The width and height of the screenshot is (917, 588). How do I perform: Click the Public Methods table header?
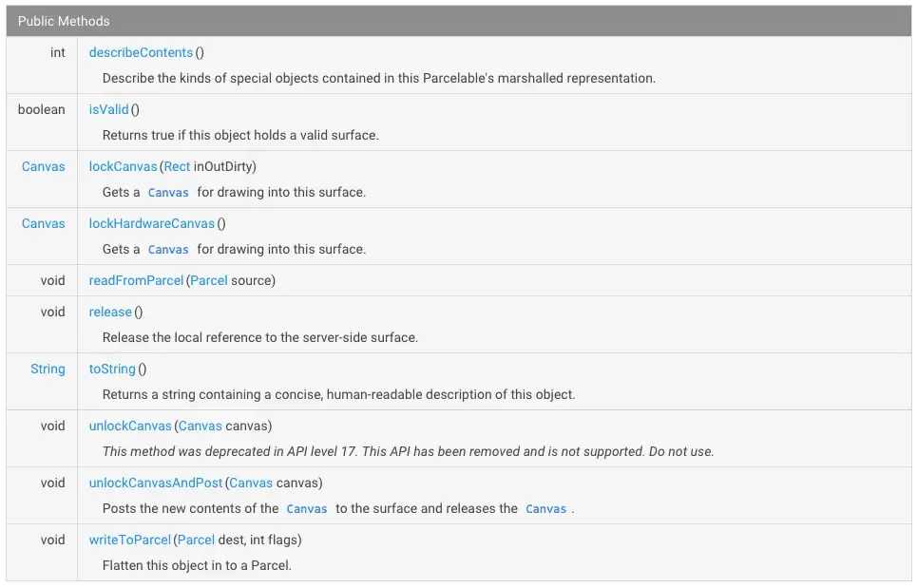(459, 21)
